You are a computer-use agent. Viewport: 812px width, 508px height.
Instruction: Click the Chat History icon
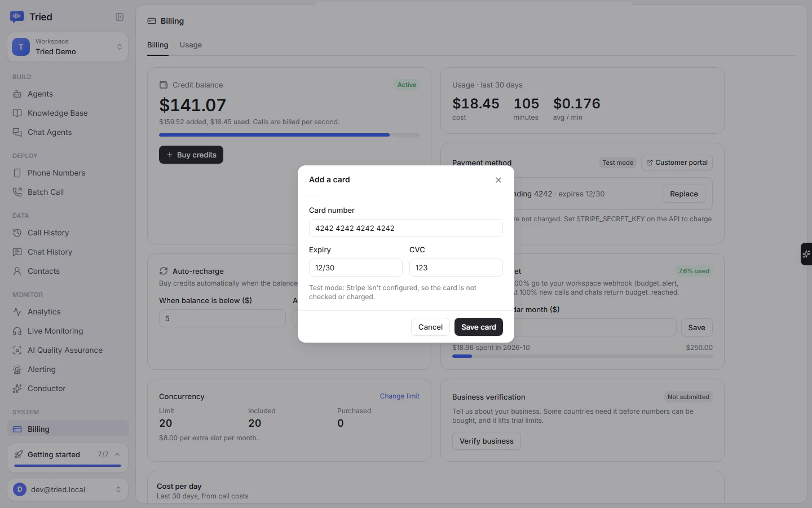(17, 252)
